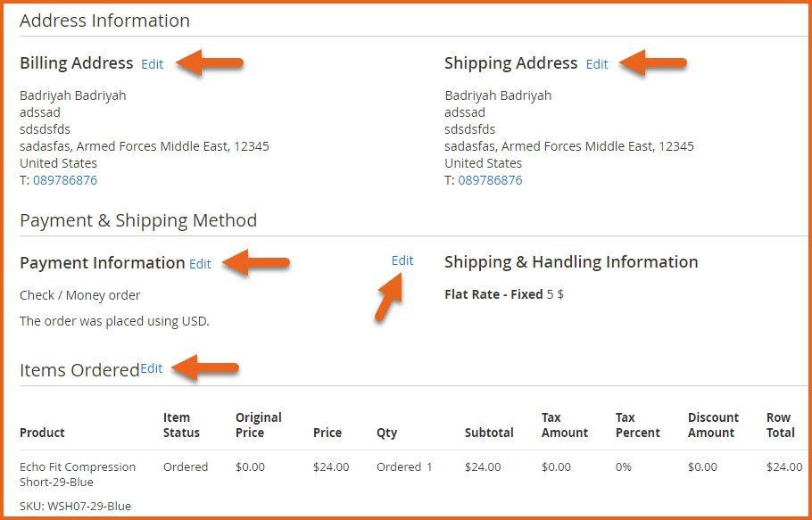Click Edit link left of Shipping & Handling Information
This screenshot has width=812, height=520.
pyautogui.click(x=402, y=260)
